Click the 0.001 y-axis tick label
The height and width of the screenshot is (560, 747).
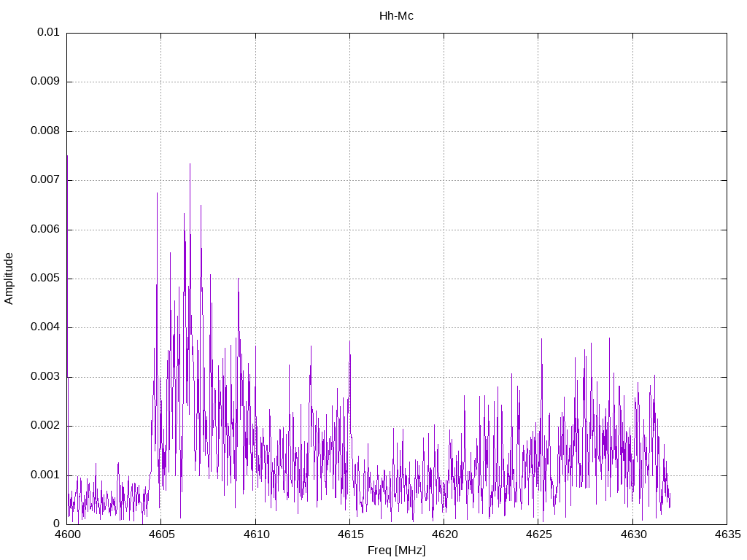(x=44, y=475)
